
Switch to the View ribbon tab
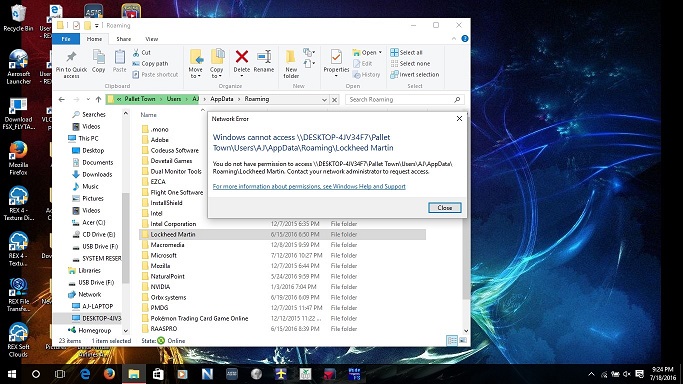coord(152,39)
